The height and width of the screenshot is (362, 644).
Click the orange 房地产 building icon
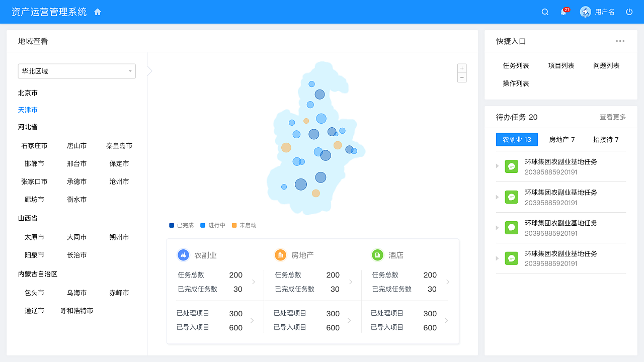pos(280,255)
